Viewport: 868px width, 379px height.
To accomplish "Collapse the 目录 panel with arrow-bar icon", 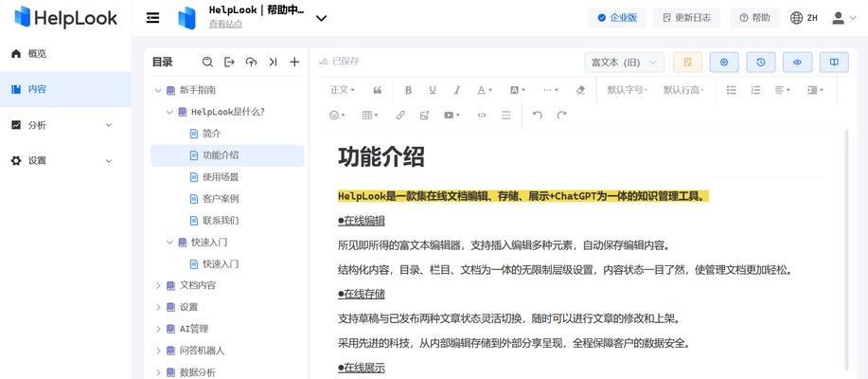I will [x=273, y=62].
